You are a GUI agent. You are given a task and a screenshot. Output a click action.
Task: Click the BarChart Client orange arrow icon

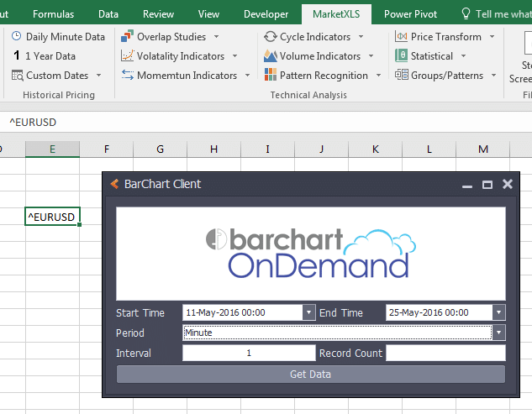tap(114, 184)
